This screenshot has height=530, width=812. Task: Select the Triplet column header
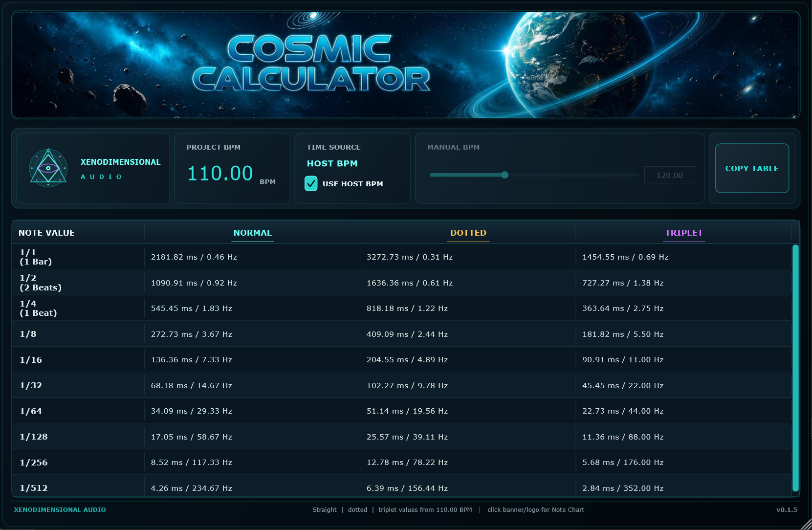pyautogui.click(x=683, y=233)
